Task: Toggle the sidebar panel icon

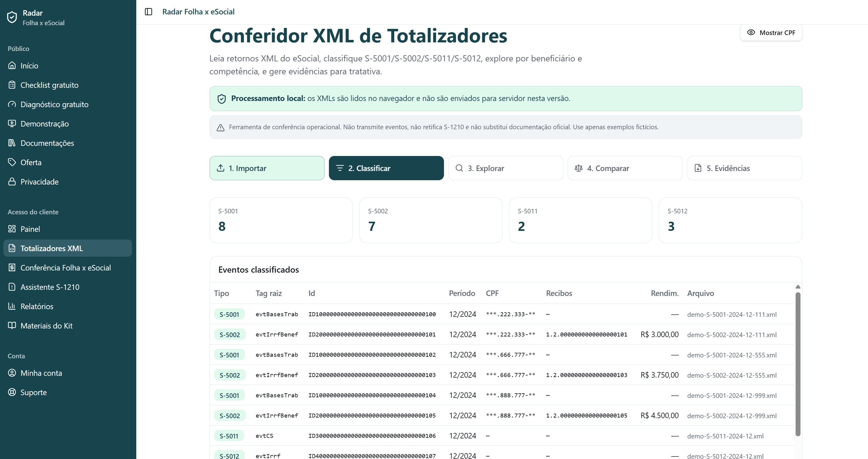Action: (149, 12)
